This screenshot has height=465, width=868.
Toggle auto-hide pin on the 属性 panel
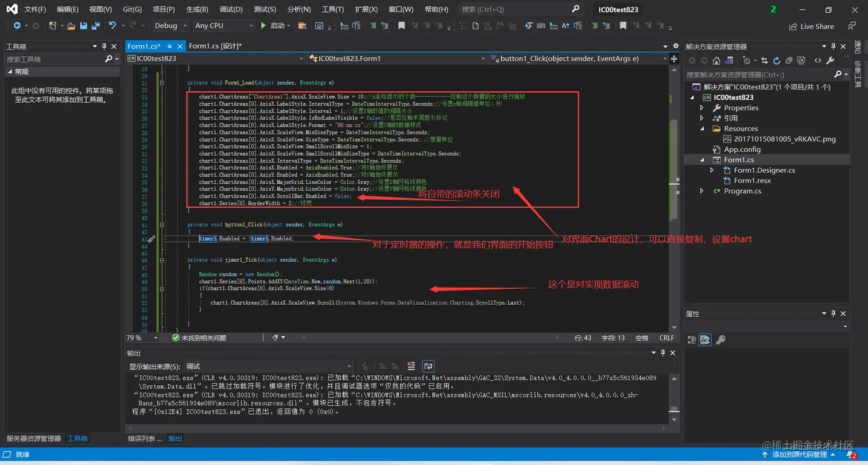point(834,313)
